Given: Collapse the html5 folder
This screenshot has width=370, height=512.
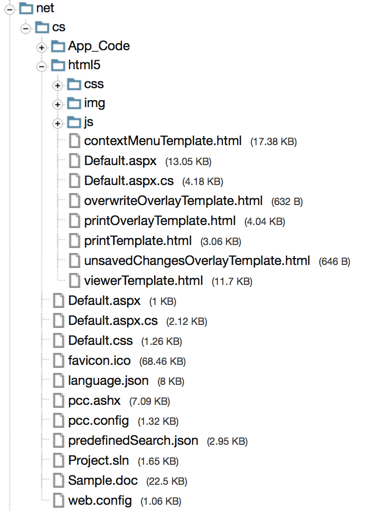Looking at the screenshot, I should pos(41,66).
